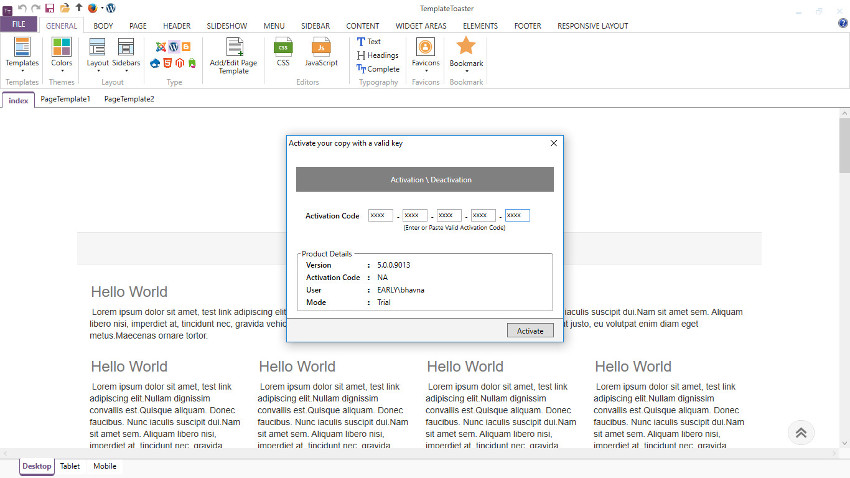Open the PageTemplate1 page tab
The image size is (850, 478).
coord(65,99)
